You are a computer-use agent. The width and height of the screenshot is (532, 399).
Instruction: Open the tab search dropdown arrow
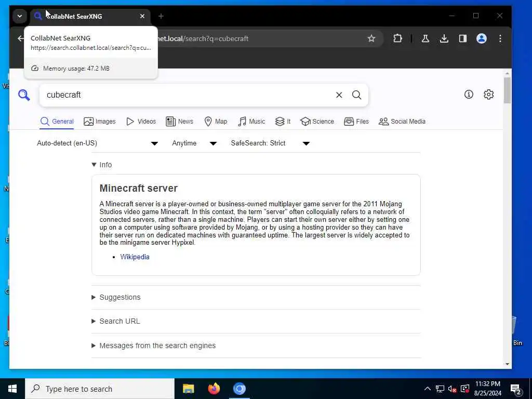coord(20,16)
